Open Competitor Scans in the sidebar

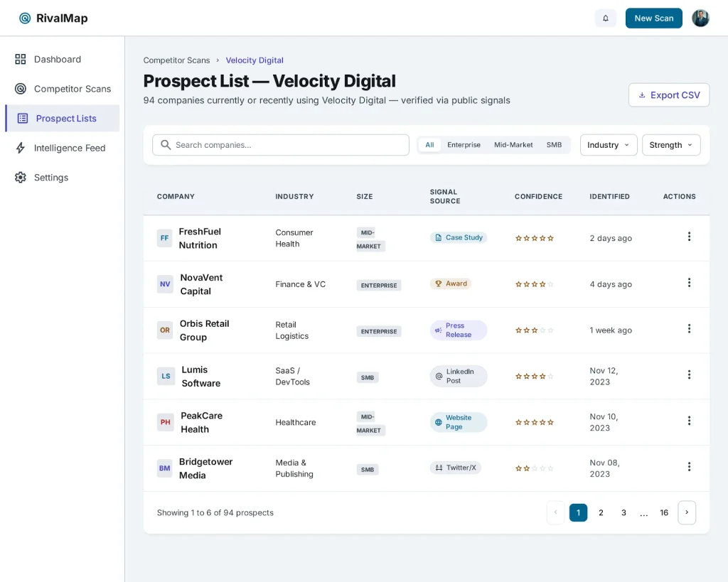click(63, 89)
